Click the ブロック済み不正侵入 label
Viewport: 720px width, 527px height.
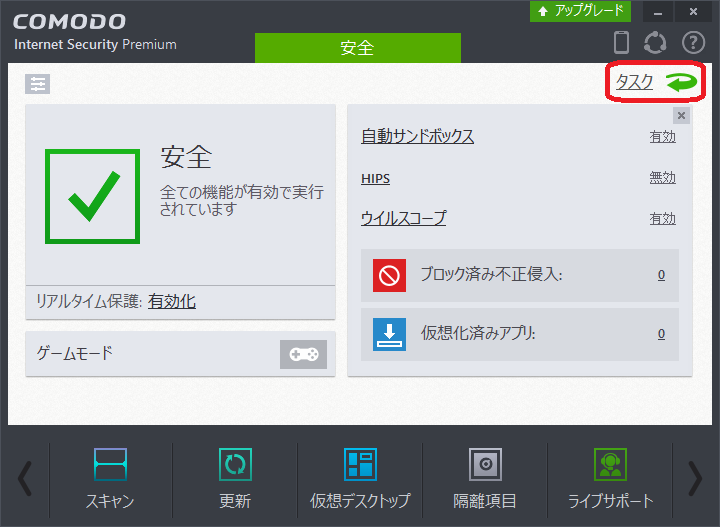tap(491, 275)
